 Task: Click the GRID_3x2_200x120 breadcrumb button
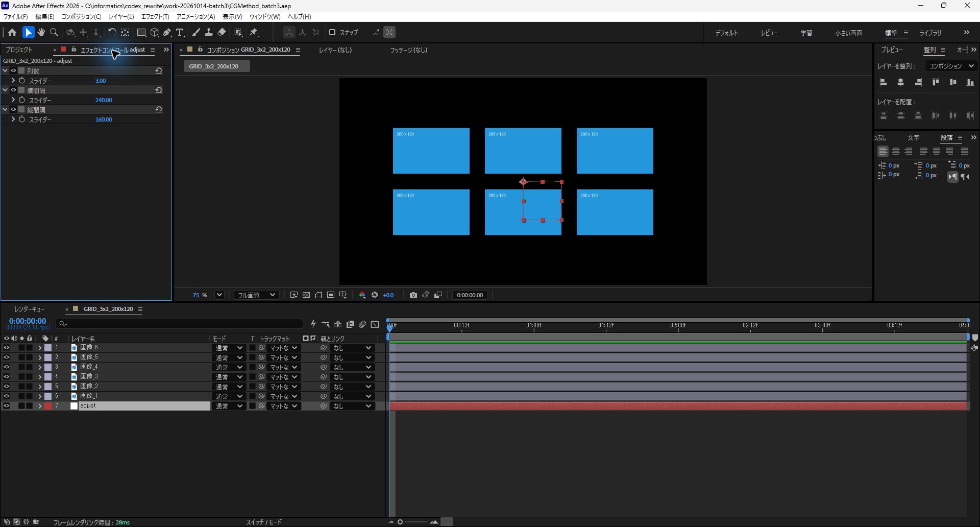coord(216,66)
